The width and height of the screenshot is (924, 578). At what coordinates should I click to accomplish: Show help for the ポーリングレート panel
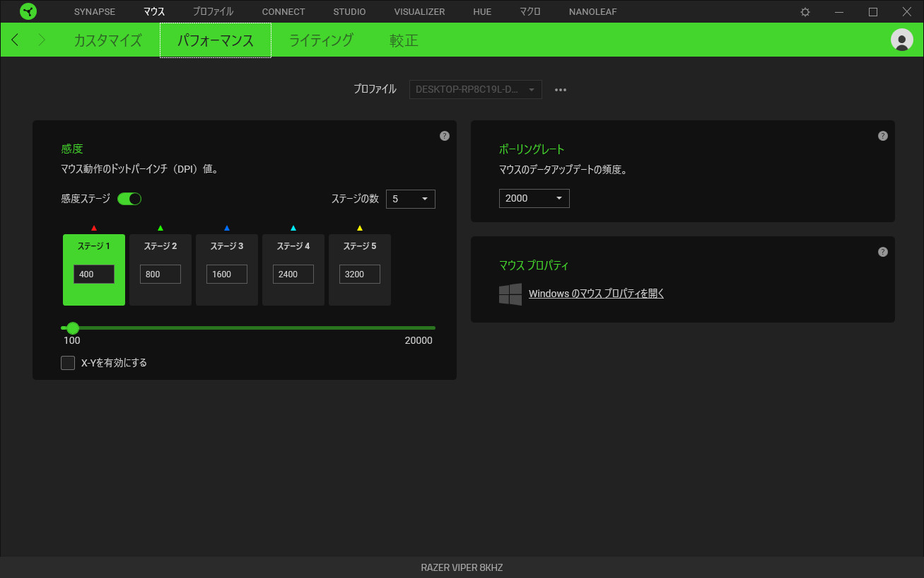pos(883,136)
